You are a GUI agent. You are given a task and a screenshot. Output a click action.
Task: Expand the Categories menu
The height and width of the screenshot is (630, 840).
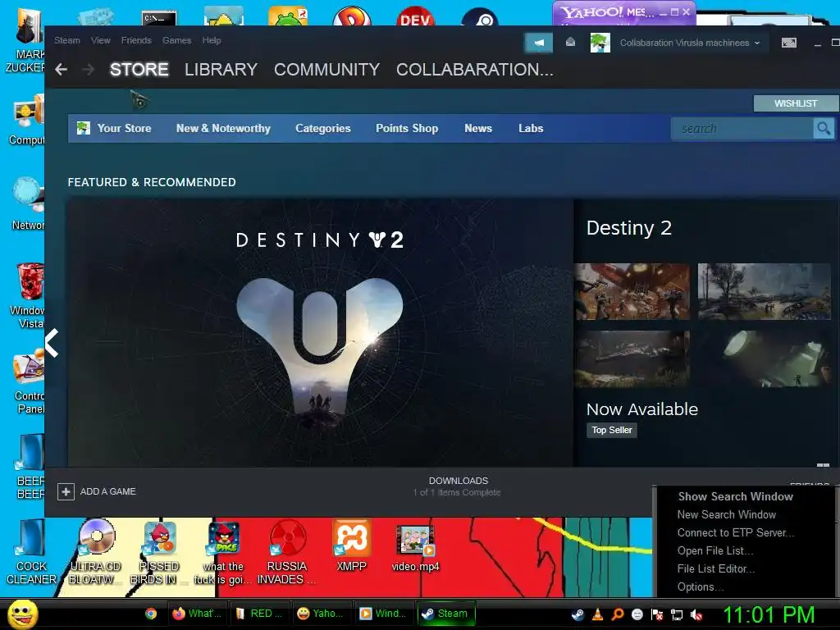click(323, 128)
